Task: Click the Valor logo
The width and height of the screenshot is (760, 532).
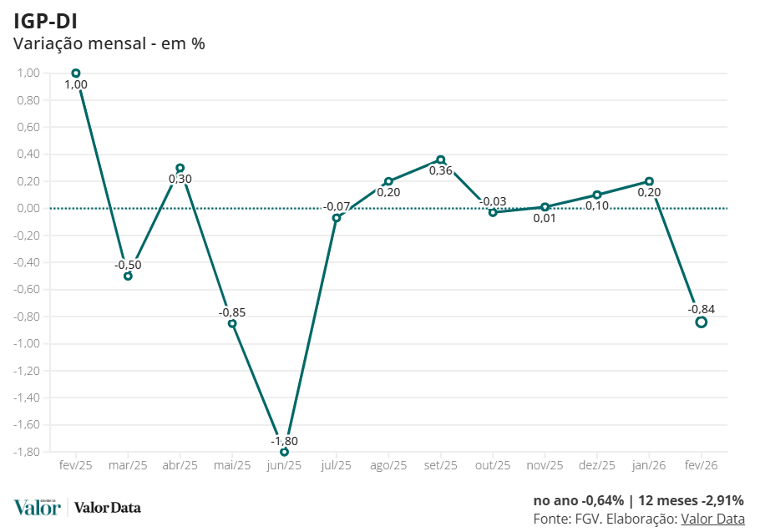Action: click(37, 507)
